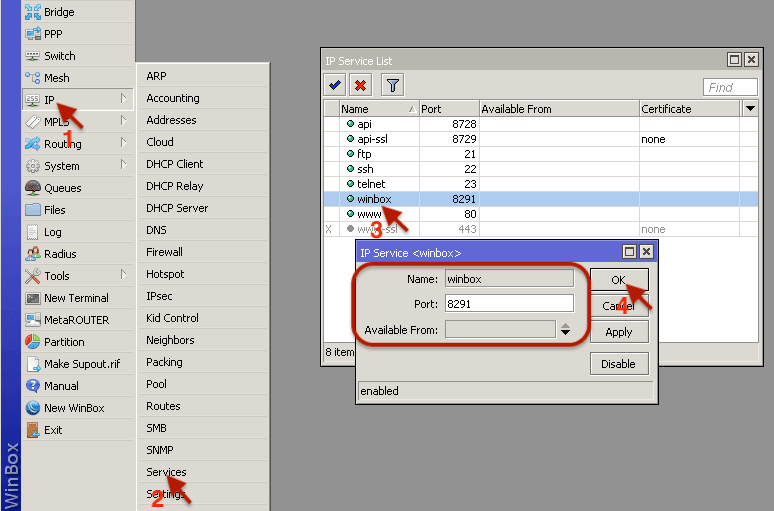Click the Port field showing 8291

tap(509, 304)
